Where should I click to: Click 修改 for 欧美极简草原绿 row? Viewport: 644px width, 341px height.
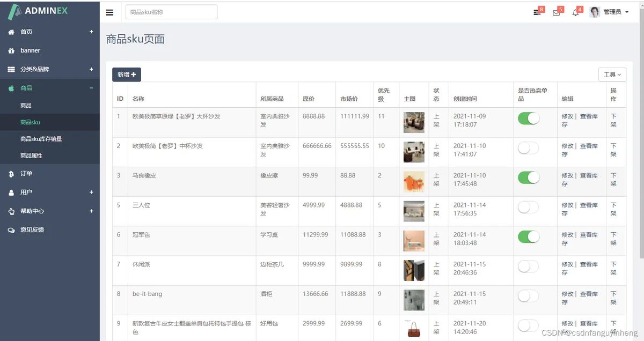(567, 116)
